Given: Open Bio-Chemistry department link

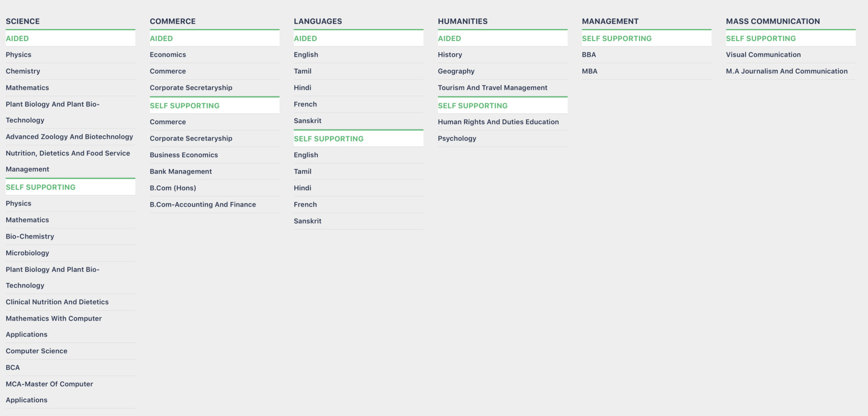Looking at the screenshot, I should coord(30,236).
